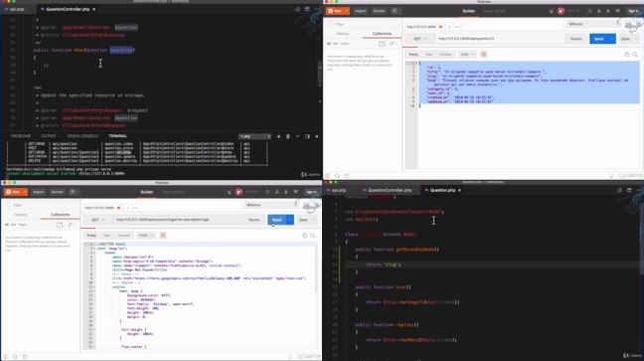Image resolution: width=644 pixels, height=361 pixels.
Task: Maximize the terminal panel with the up chevron
Action: 298,136
